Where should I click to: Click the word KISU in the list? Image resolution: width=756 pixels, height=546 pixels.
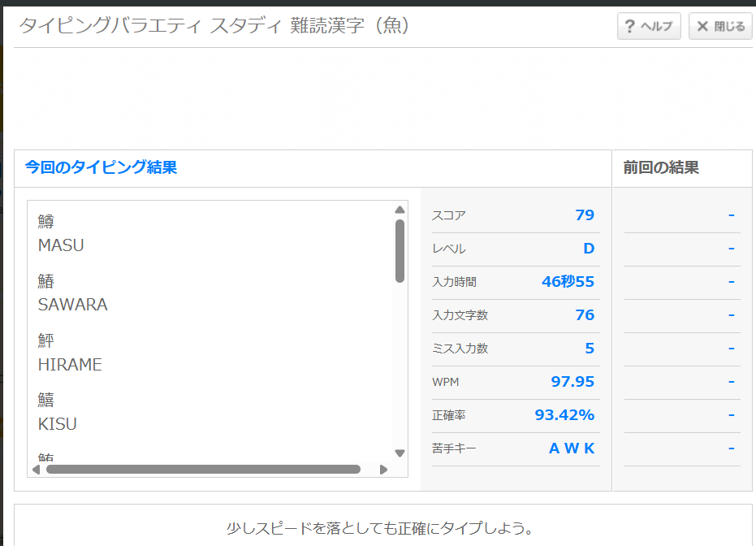[58, 424]
